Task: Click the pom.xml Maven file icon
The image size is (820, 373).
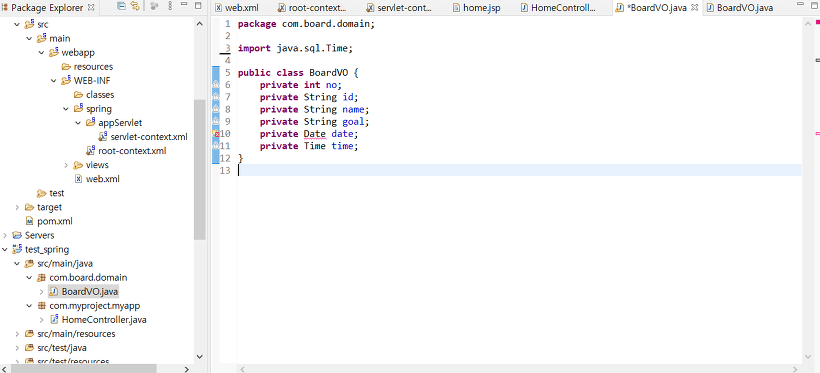Action: coord(29,221)
